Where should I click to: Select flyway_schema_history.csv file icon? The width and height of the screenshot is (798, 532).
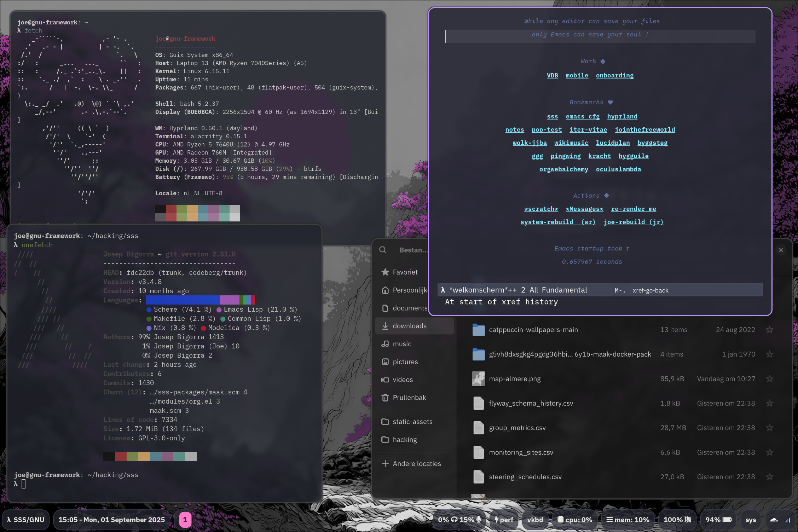(x=478, y=403)
